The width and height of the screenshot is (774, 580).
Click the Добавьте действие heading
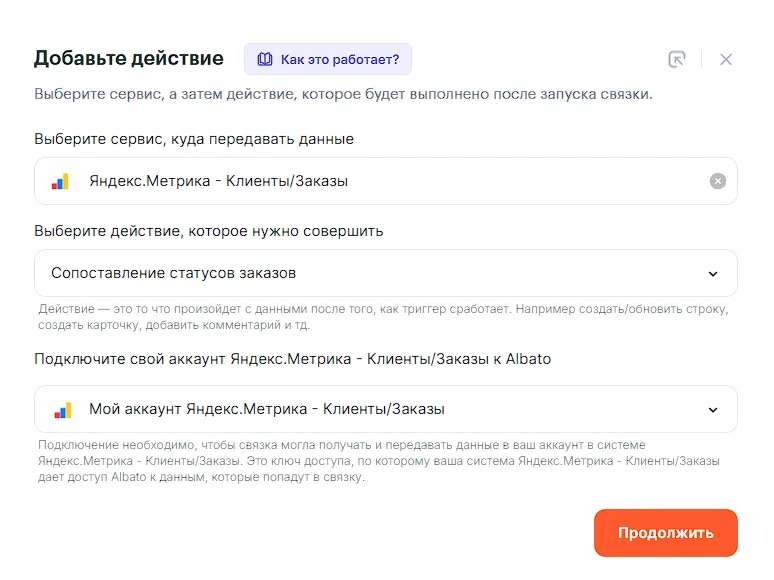(129, 58)
